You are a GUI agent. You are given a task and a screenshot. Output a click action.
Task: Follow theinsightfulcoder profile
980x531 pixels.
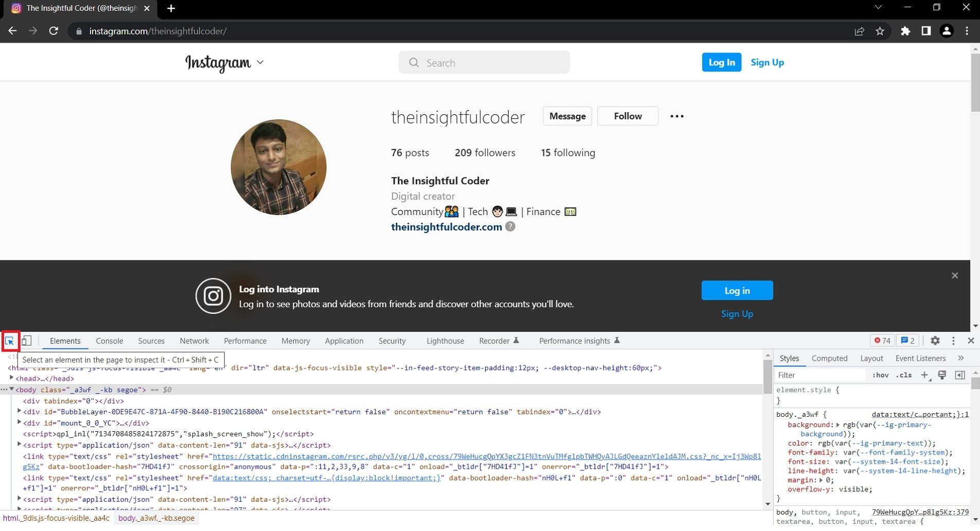click(x=628, y=116)
